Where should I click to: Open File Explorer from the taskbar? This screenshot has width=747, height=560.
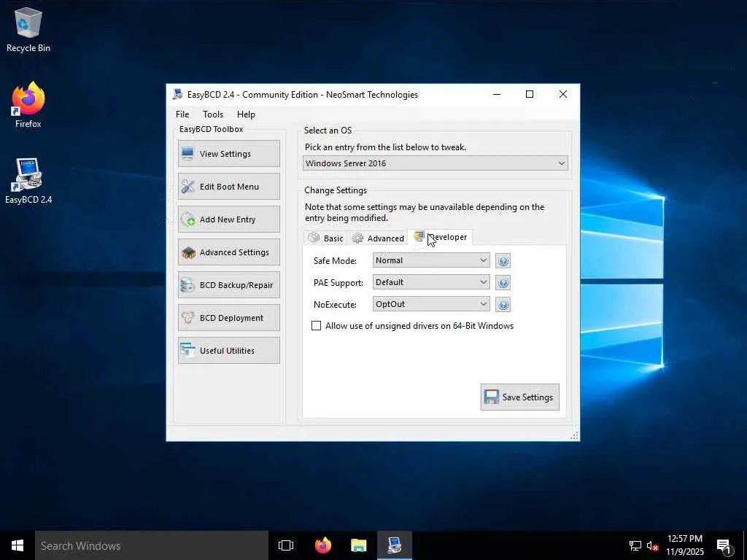click(359, 545)
